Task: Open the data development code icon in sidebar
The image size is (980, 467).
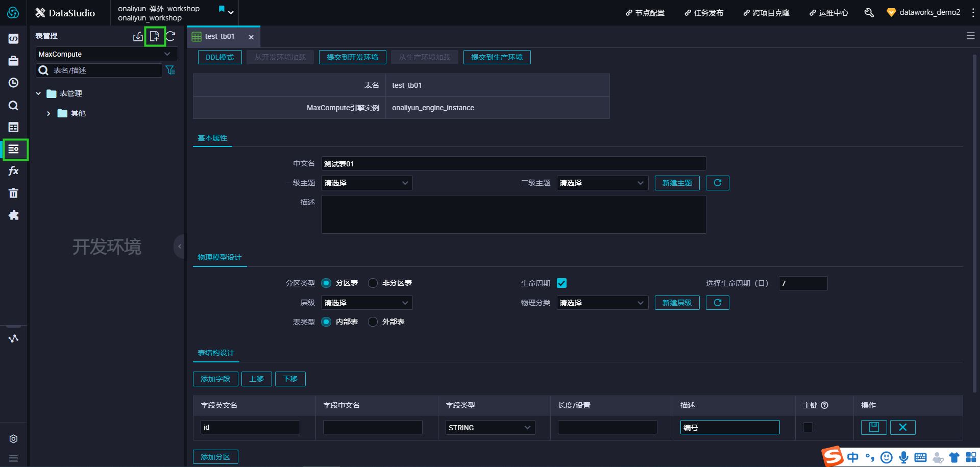Action: click(14, 39)
